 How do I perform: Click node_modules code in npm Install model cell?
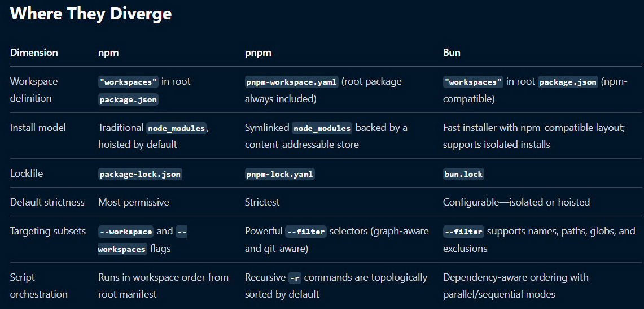[x=176, y=128]
